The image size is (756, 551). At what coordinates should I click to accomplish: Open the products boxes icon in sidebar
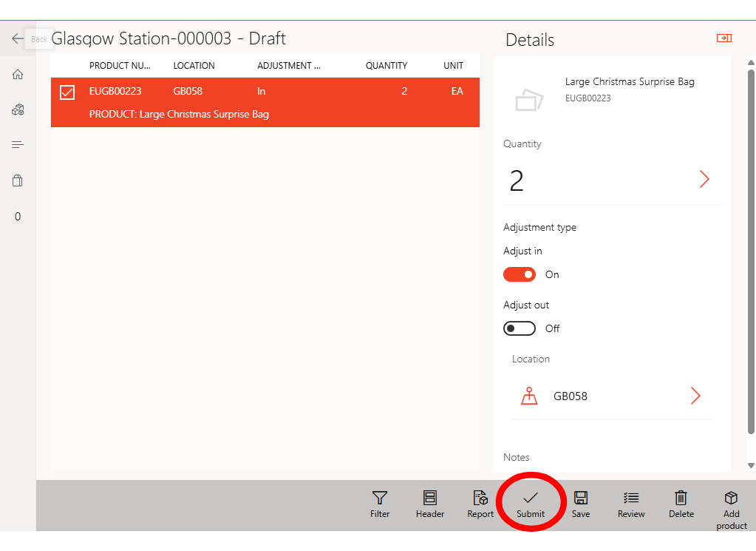(x=18, y=109)
